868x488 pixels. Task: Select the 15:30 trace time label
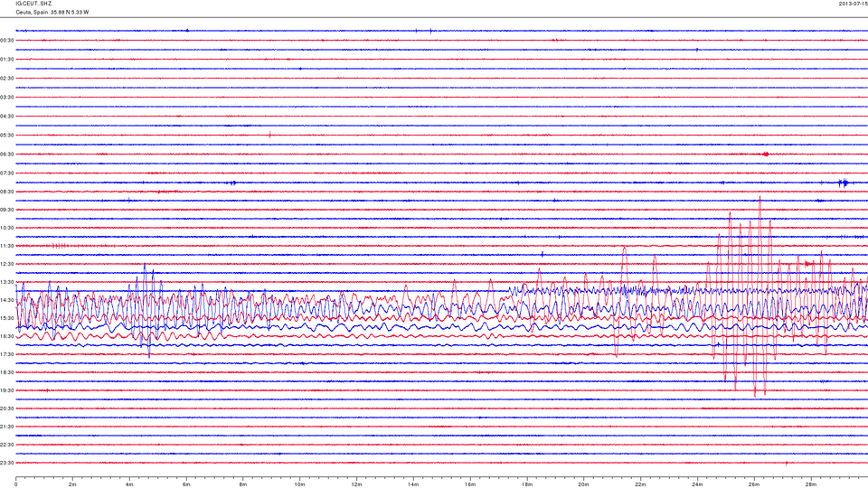point(7,318)
